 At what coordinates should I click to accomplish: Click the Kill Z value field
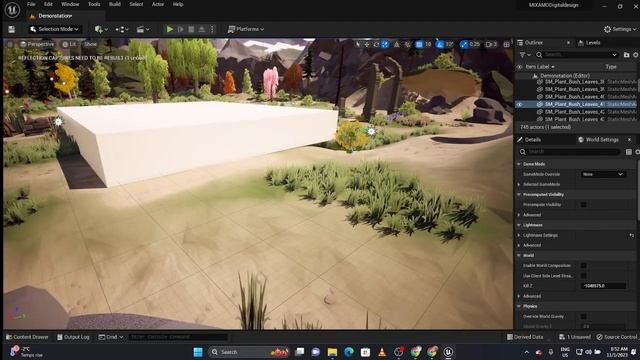coord(603,286)
